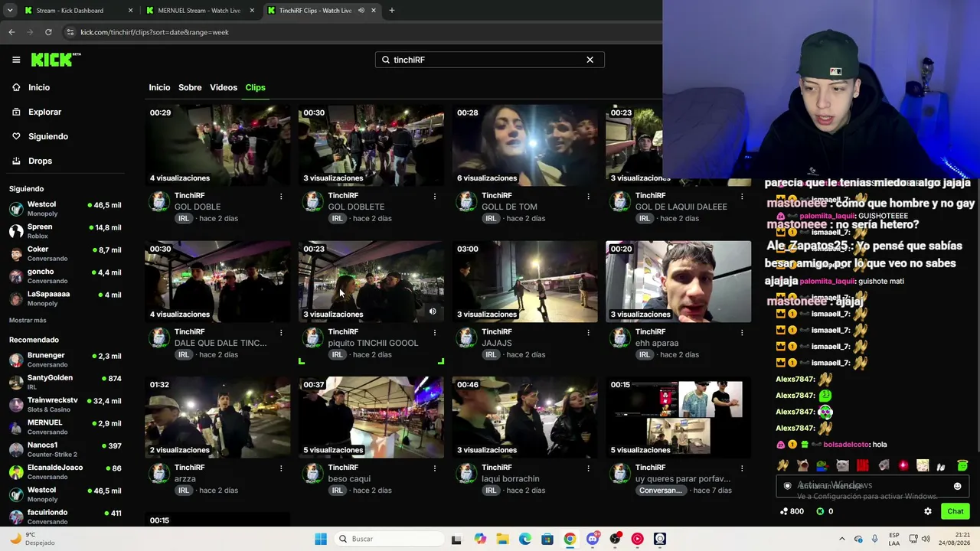The image size is (980, 551).
Task: Send the Pepe frog emote
Action: coord(822,465)
